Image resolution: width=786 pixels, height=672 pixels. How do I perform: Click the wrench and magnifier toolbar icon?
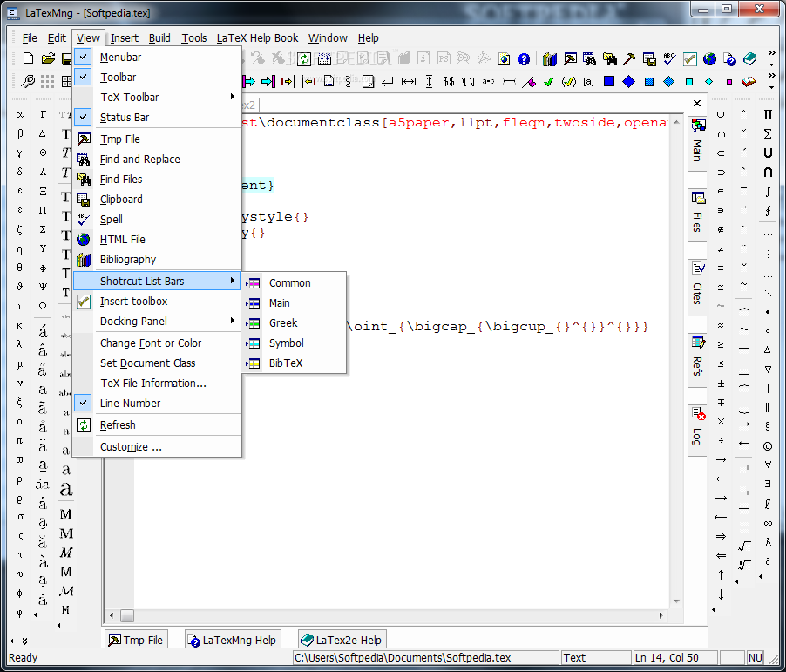tap(27, 81)
